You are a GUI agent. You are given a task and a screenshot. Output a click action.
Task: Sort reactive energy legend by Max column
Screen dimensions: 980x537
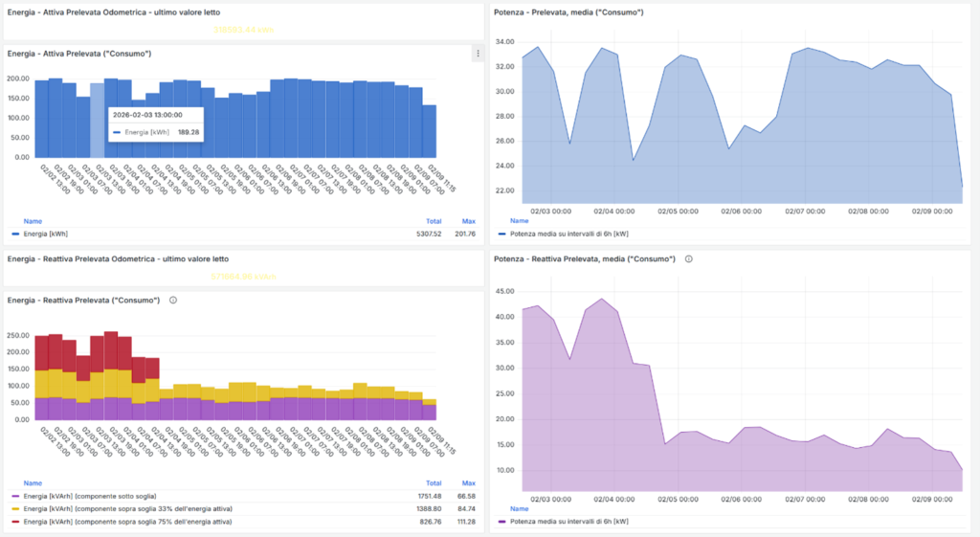tap(469, 483)
